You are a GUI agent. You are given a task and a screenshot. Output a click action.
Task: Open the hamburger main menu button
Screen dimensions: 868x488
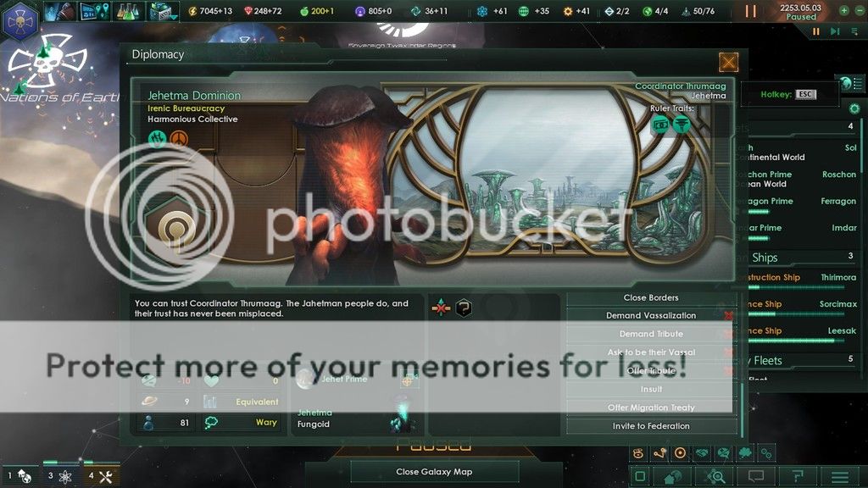tap(840, 476)
